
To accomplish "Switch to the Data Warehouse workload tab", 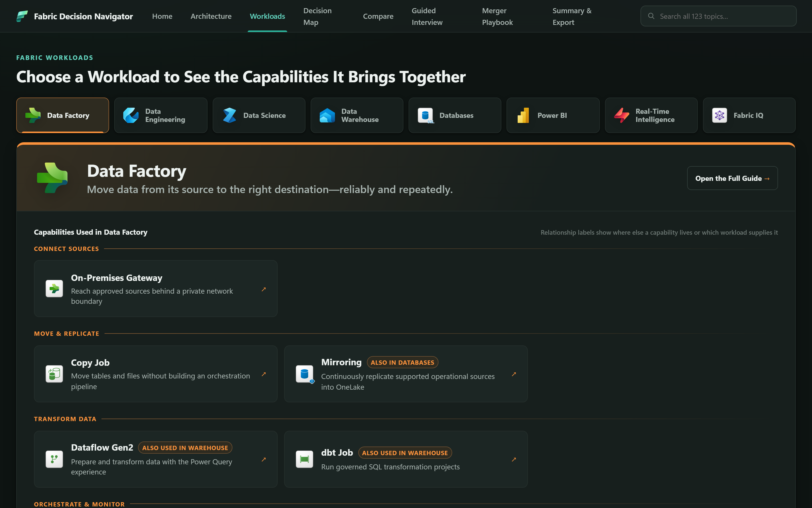I will click(357, 115).
